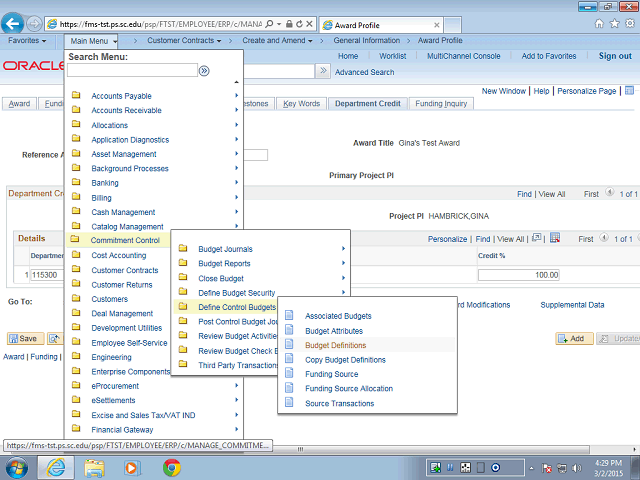Click the Search Menu go arrow icon
Image resolution: width=640 pixels, height=480 pixels.
pos(204,71)
